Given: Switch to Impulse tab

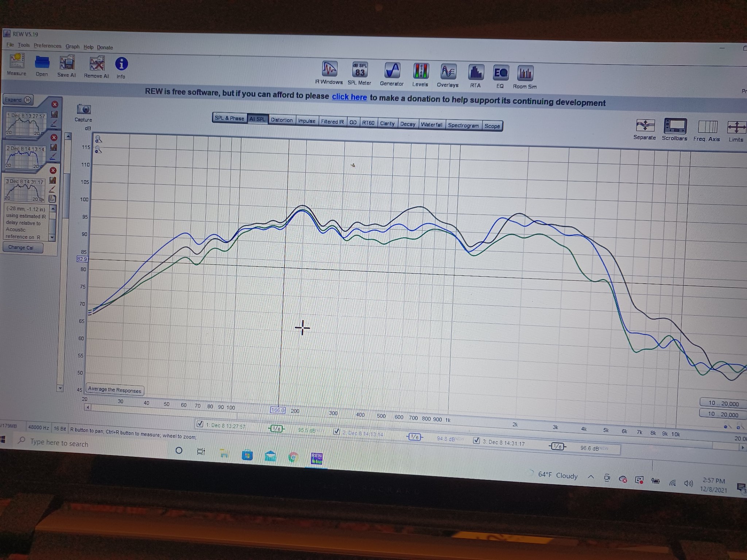Looking at the screenshot, I should [x=307, y=121].
